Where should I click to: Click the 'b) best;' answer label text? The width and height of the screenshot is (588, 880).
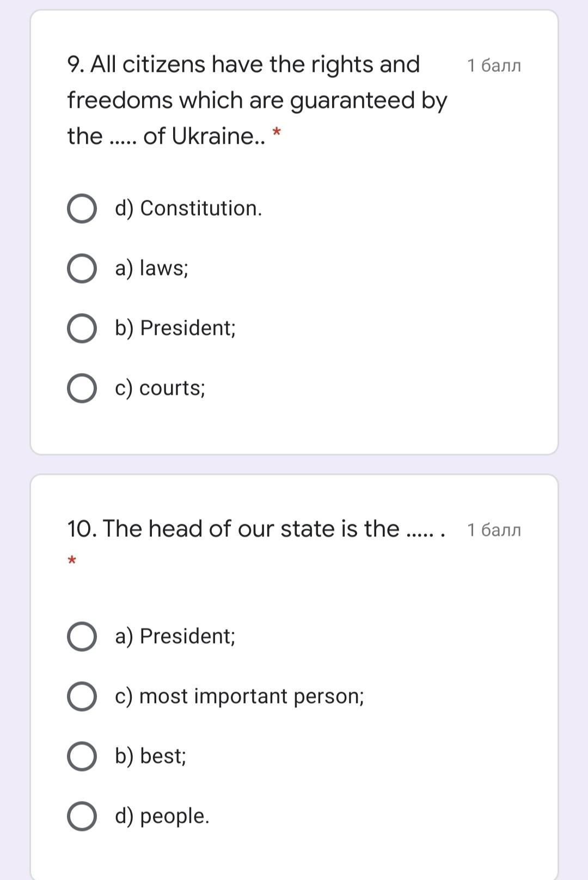click(150, 756)
